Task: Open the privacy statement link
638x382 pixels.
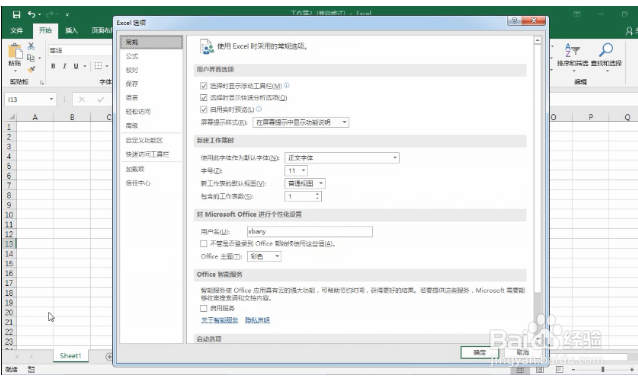Action: click(x=257, y=320)
